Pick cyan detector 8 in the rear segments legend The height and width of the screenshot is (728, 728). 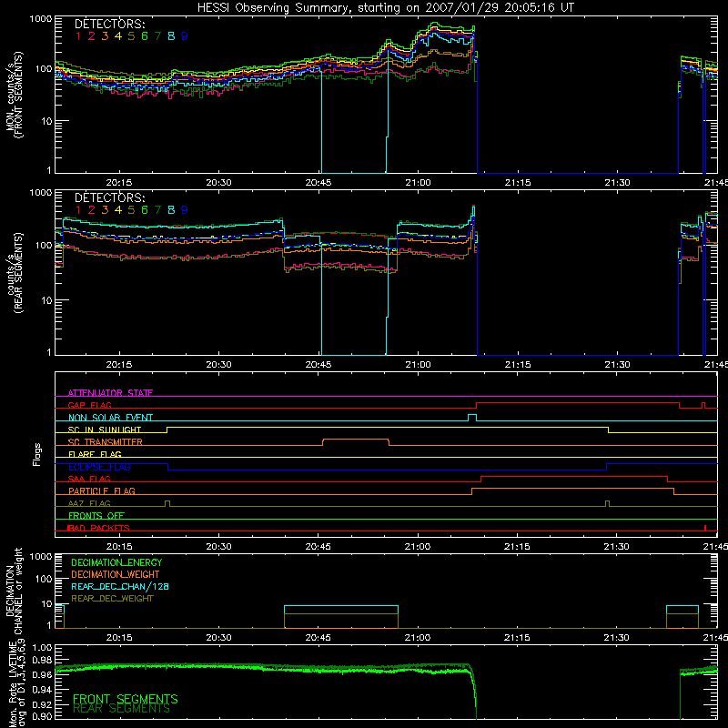(x=171, y=210)
